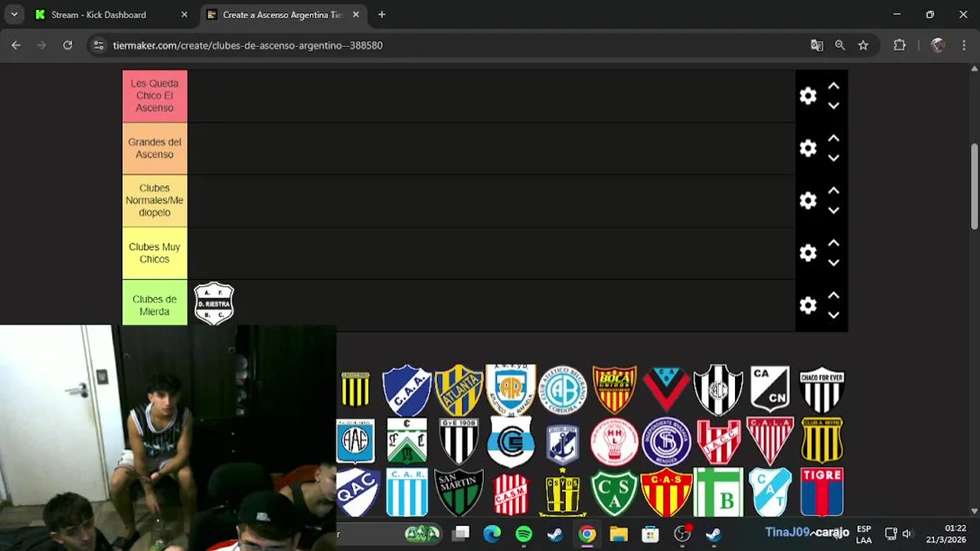Select the Club A. Mitre crest
The image size is (980, 551).
pos(822,441)
